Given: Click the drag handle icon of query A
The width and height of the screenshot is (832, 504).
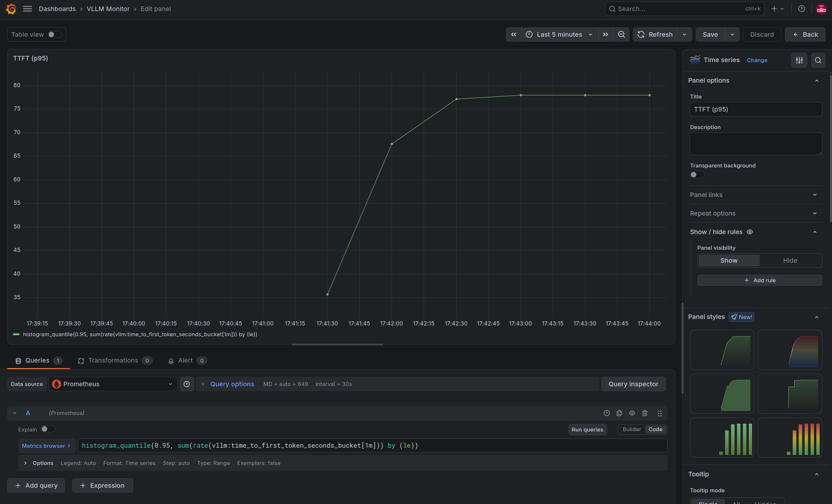Looking at the screenshot, I should 659,413.
